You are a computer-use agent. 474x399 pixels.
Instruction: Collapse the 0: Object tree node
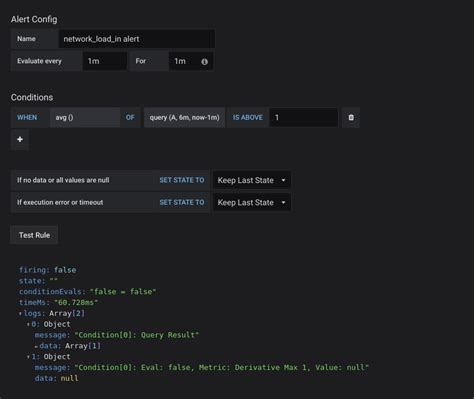(x=28, y=324)
